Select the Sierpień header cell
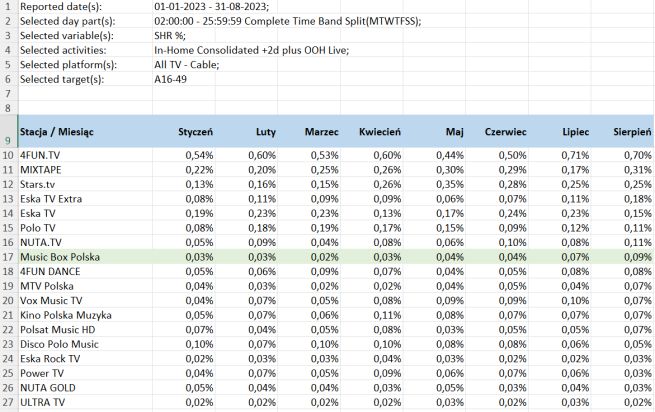This screenshot has height=412, width=655. pyautogui.click(x=632, y=132)
